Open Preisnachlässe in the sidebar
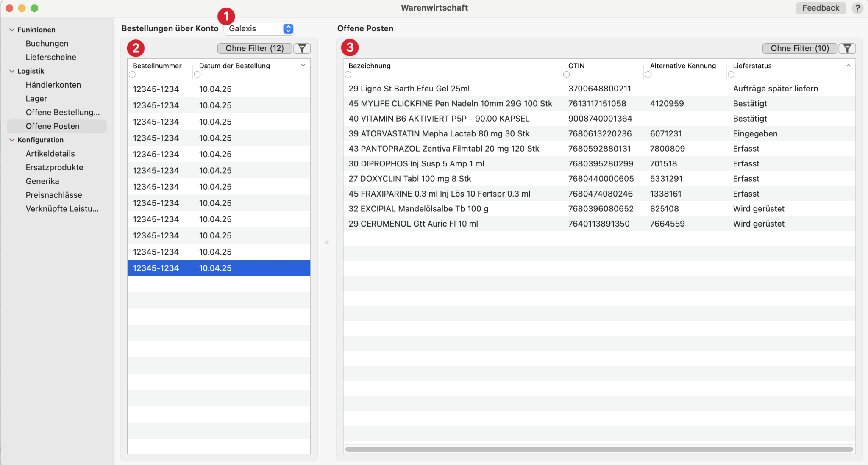Viewport: 868px width, 465px height. [x=54, y=195]
